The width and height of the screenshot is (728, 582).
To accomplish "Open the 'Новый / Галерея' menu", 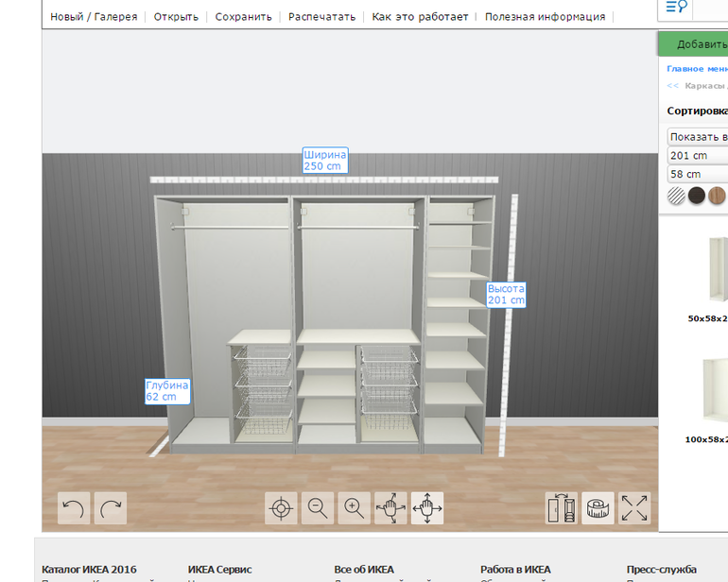I will click(x=94, y=17).
